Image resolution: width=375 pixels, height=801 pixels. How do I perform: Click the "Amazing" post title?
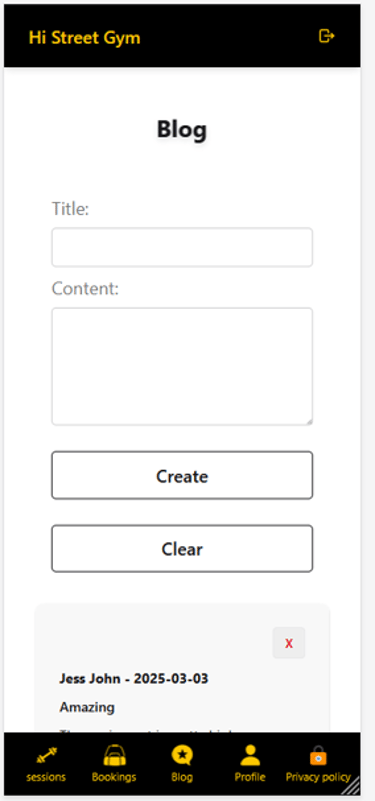[x=87, y=708]
